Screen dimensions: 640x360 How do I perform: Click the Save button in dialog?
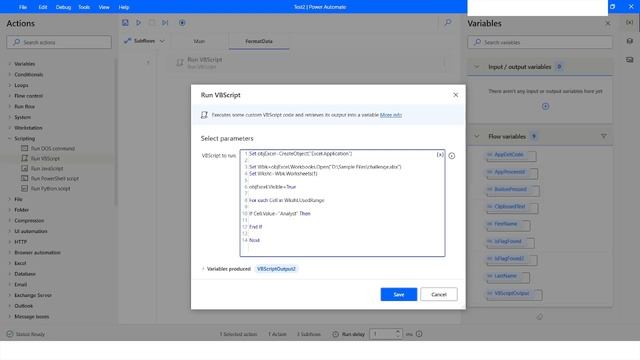[x=399, y=294]
